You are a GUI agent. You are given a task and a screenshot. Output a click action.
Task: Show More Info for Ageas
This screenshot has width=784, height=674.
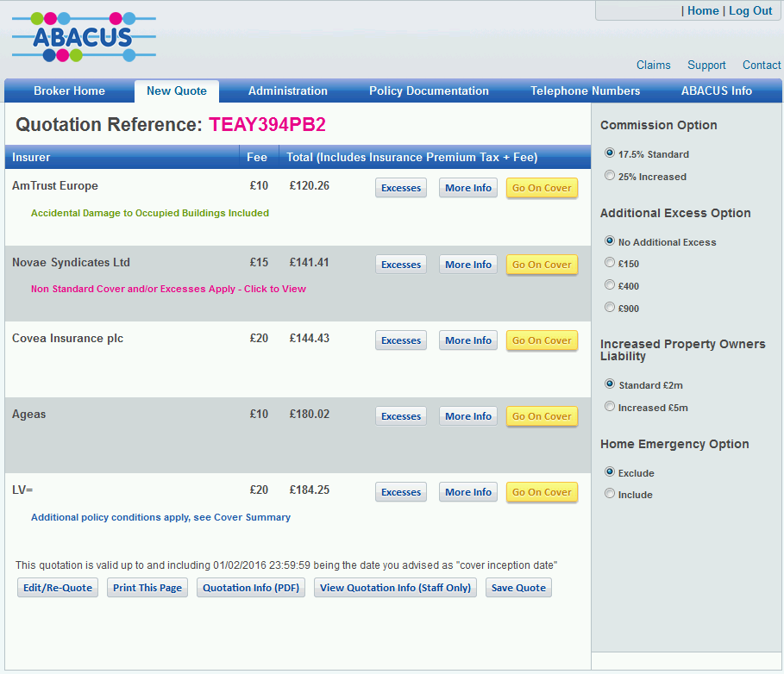pos(468,416)
